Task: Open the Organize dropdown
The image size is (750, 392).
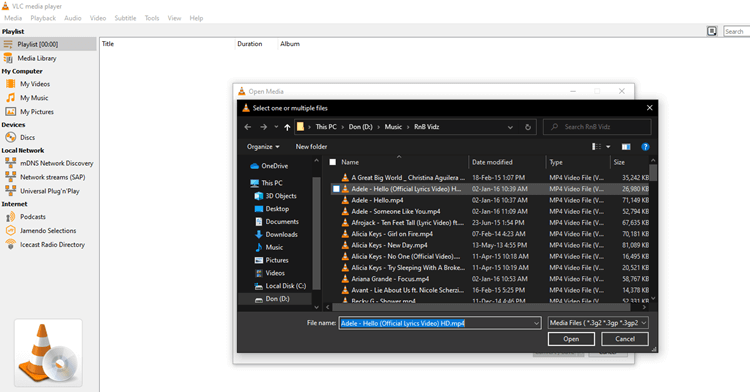Action: click(263, 147)
